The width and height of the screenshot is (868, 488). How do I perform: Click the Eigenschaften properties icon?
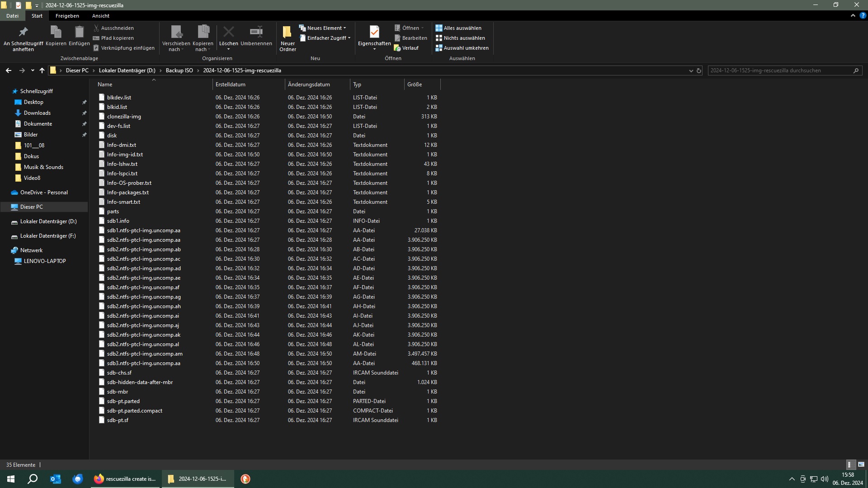[x=374, y=32]
